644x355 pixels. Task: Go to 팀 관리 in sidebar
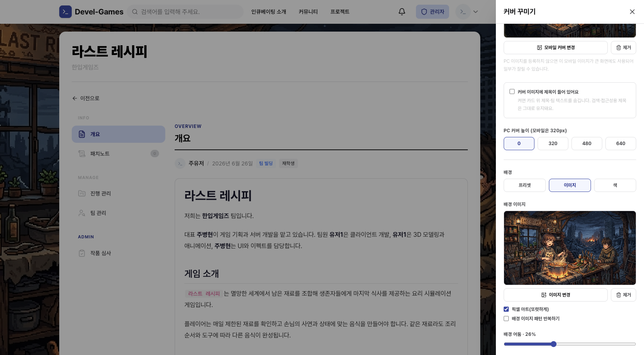pos(119,213)
